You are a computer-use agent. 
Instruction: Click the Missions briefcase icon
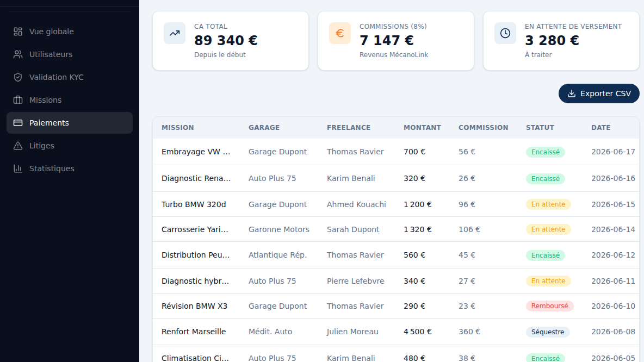(x=17, y=100)
